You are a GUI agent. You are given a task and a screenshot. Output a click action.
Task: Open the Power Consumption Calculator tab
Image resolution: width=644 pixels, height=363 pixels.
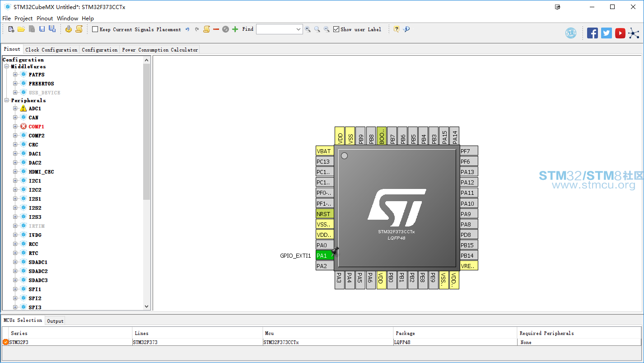pyautogui.click(x=160, y=50)
